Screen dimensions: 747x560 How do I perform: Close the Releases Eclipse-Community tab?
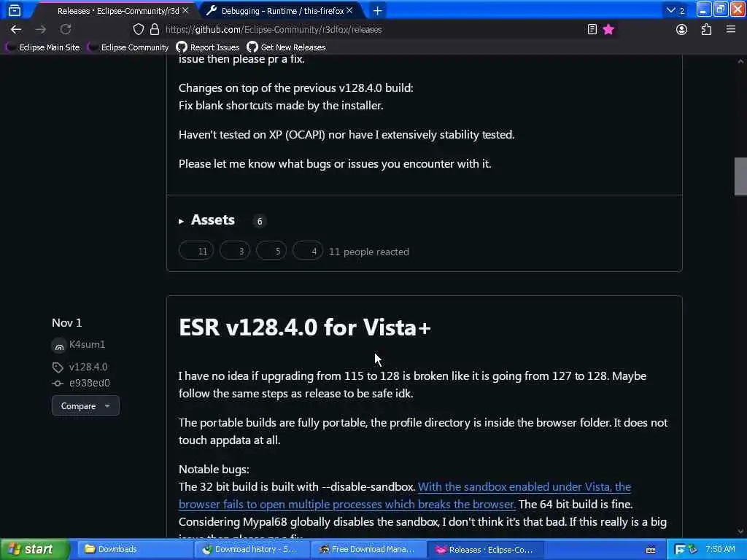[x=185, y=10]
